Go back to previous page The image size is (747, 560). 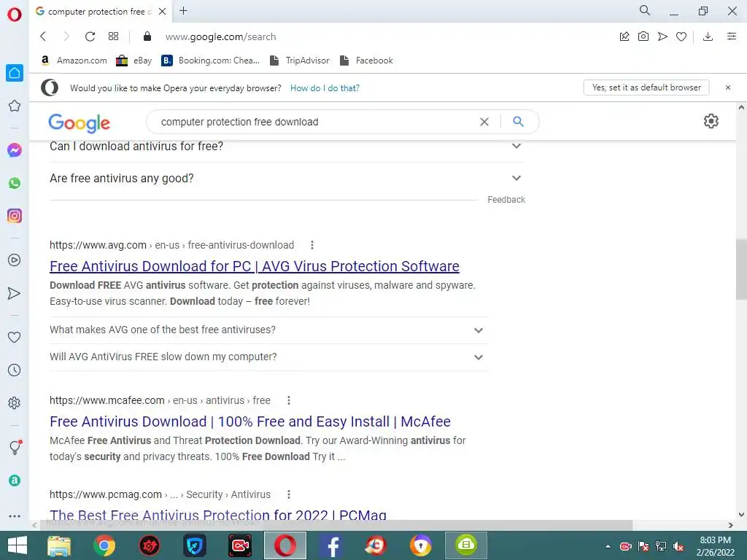click(x=43, y=36)
